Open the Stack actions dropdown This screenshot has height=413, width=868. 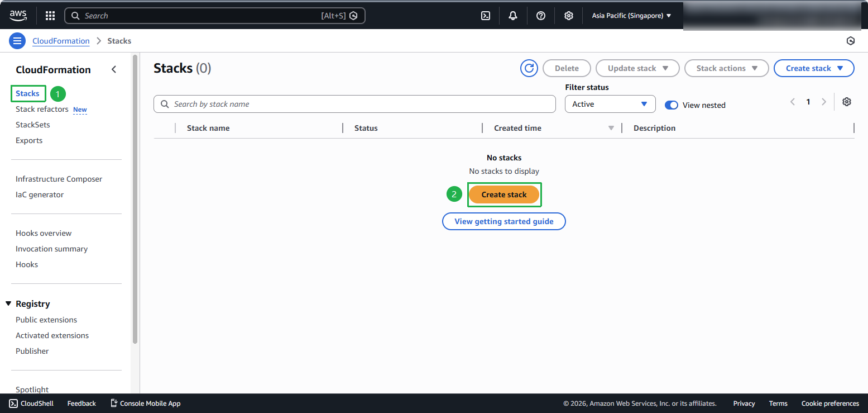click(726, 68)
